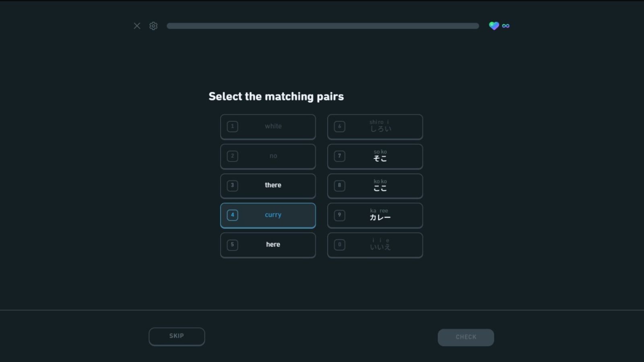Deselect the highlighted 'curry' tile
Viewport: 644px width, 362px height.
point(268,215)
